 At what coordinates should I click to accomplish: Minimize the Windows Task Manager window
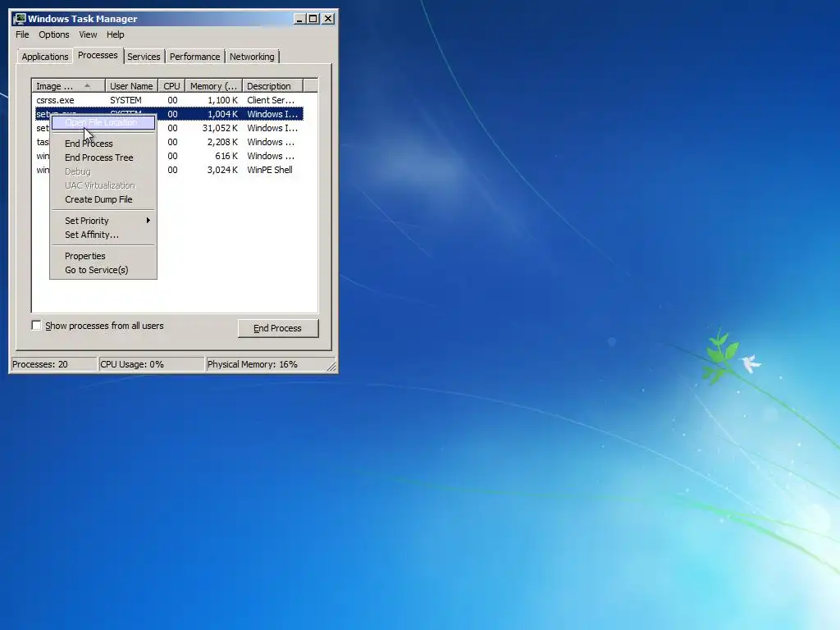[299, 19]
